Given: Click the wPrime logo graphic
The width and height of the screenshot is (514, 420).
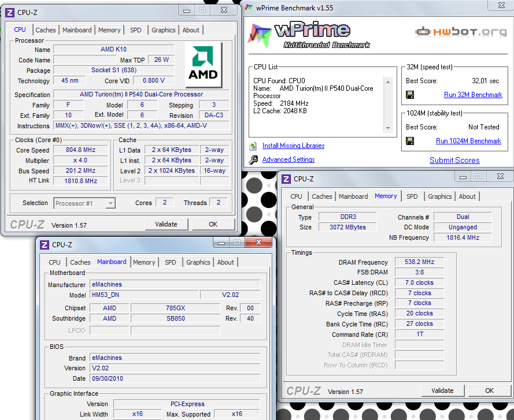Looking at the screenshot, I should tap(310, 35).
